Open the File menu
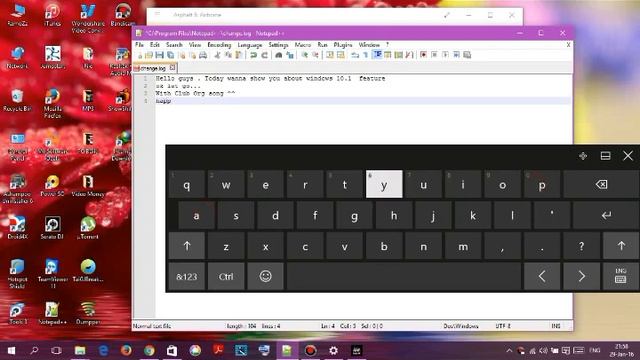 point(139,44)
